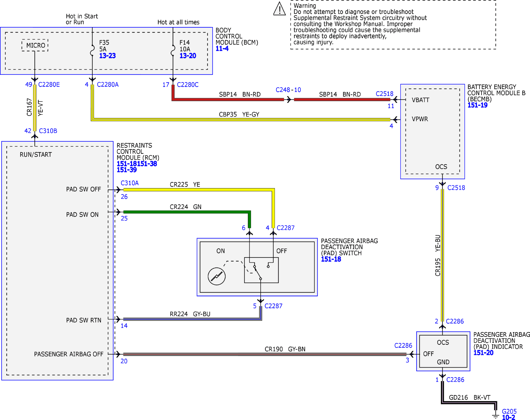Open page link 13-20 under F14
530x420 pixels.
(188, 56)
